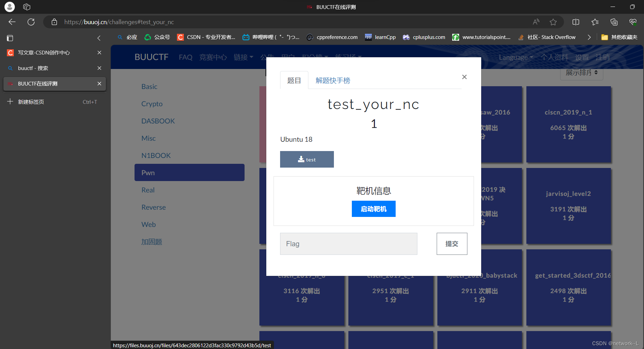Download the test attachment file

coord(307,159)
